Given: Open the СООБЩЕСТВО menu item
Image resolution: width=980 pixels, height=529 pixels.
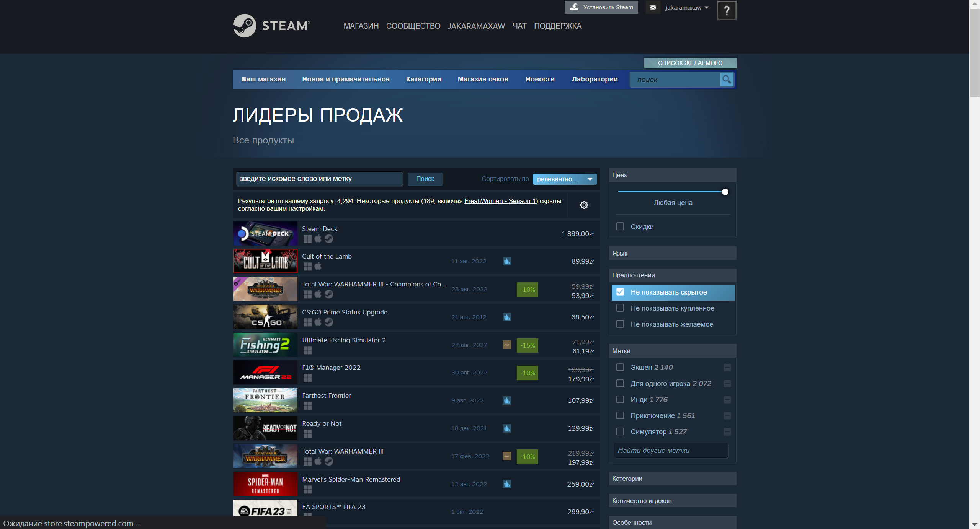Looking at the screenshot, I should coord(413,26).
